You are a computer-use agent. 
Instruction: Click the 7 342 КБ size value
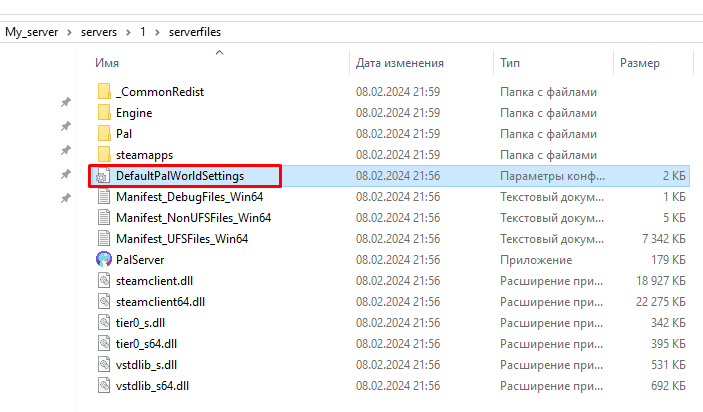coord(663,239)
